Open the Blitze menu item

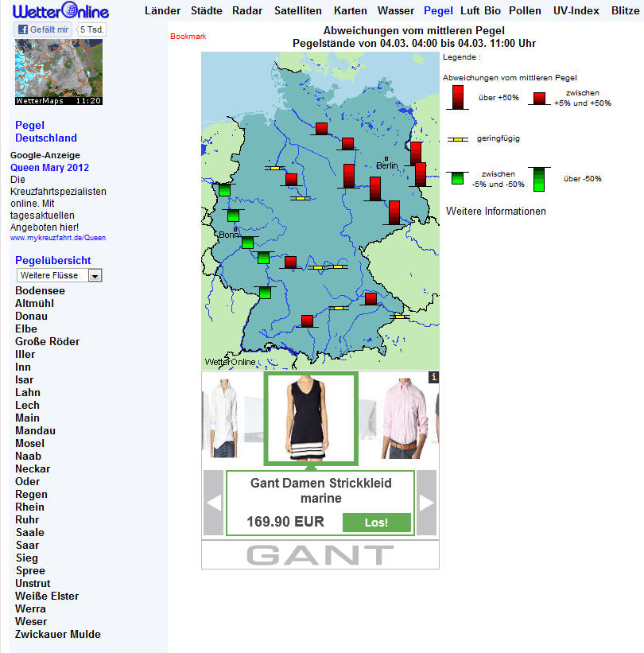[625, 11]
